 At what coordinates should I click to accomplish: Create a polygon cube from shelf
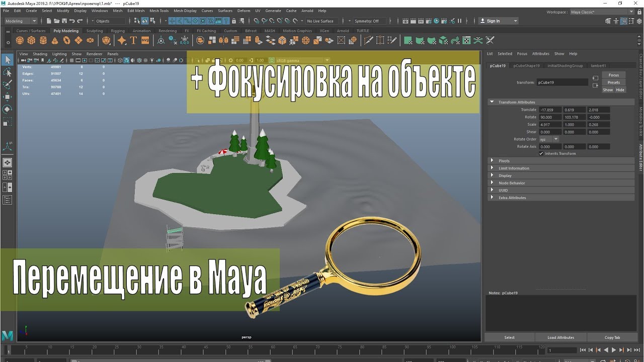[x=32, y=40]
